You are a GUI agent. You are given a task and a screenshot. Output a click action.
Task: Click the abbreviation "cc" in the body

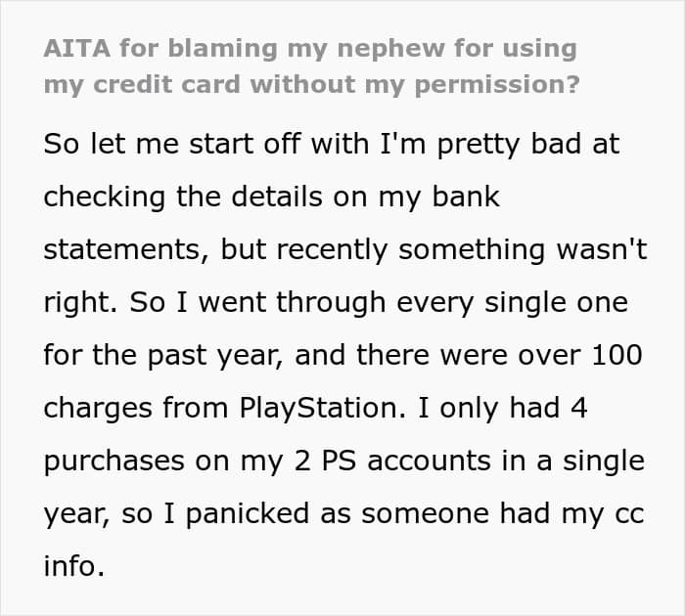(x=626, y=513)
